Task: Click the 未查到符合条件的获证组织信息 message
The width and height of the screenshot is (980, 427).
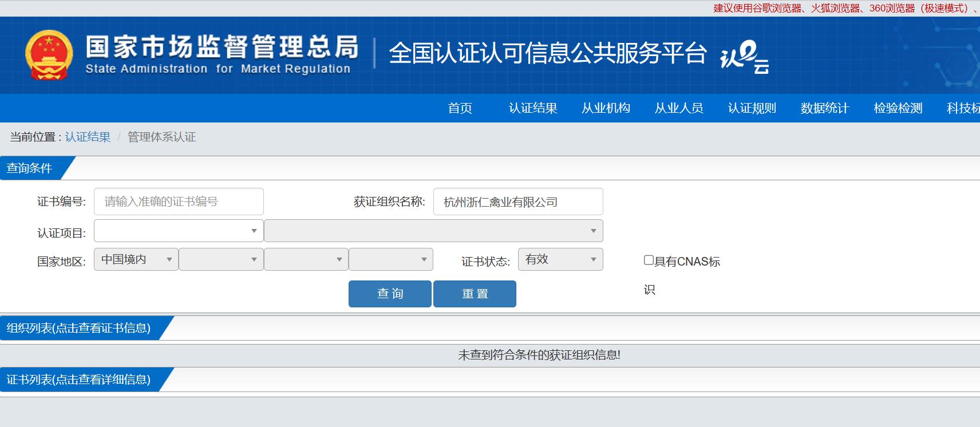Action: coord(539,355)
